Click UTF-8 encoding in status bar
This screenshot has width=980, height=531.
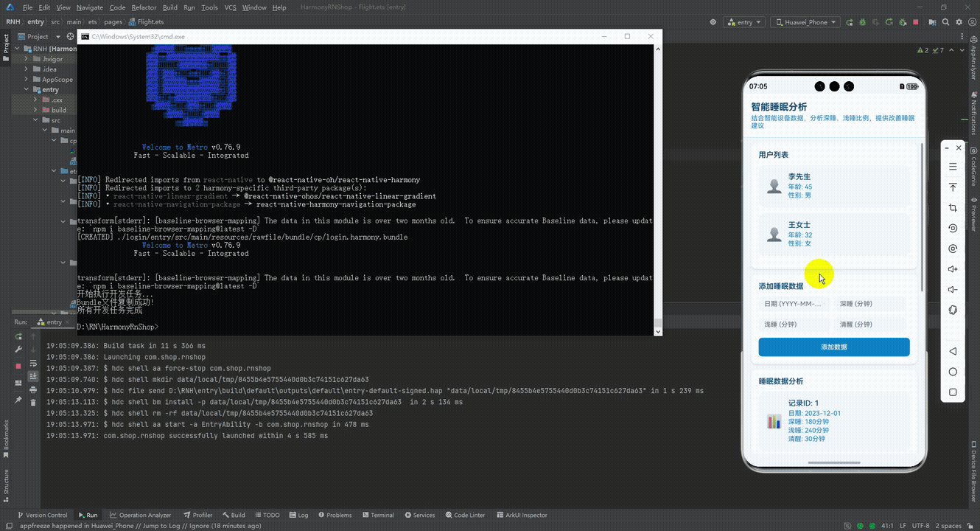920,526
